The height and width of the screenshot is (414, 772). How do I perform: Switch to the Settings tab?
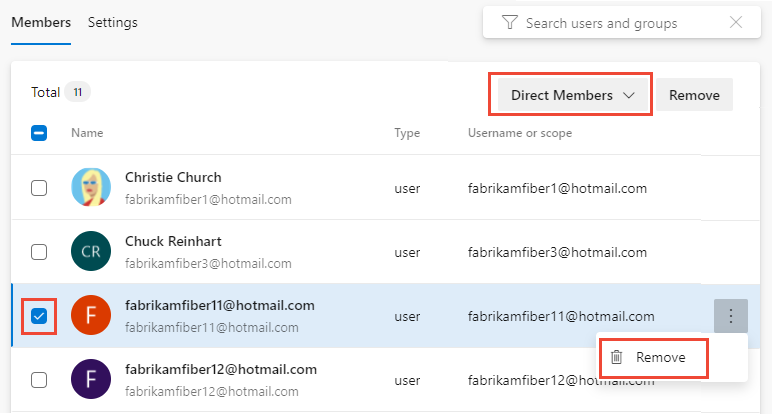(x=113, y=22)
